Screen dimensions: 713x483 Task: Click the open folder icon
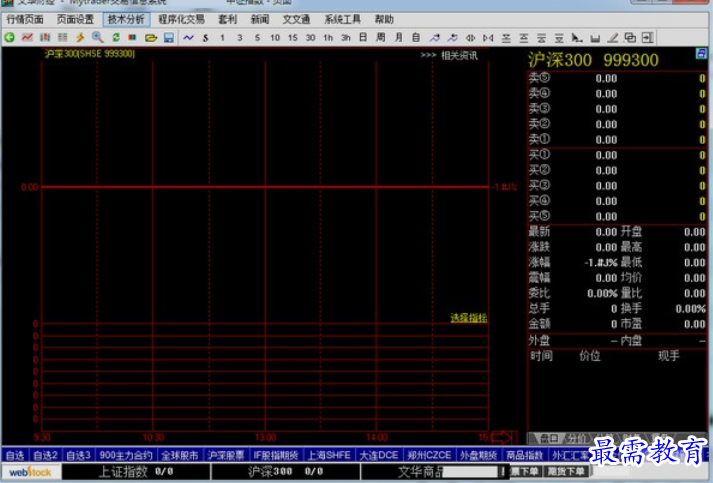[x=151, y=38]
